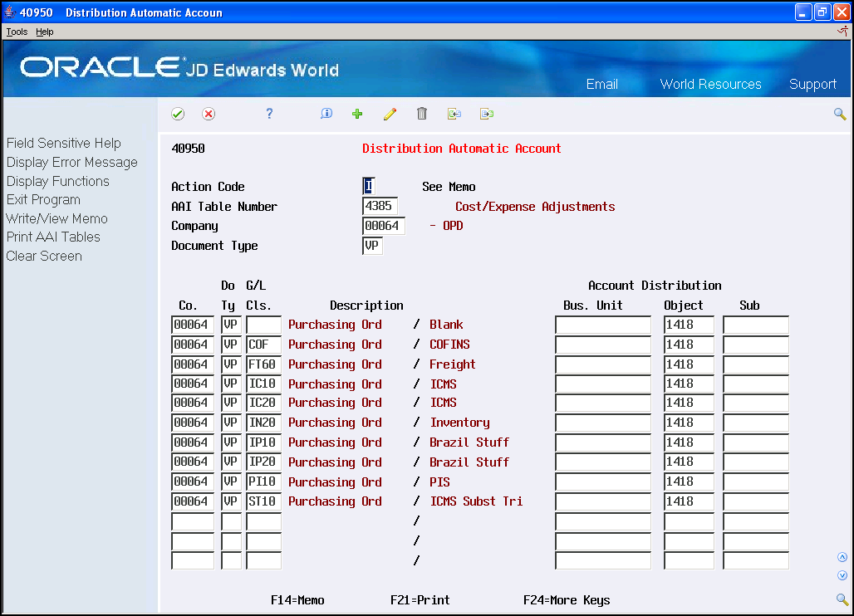Click F14=Memo function key text
Viewport: 854px width, 616px height.
click(297, 600)
